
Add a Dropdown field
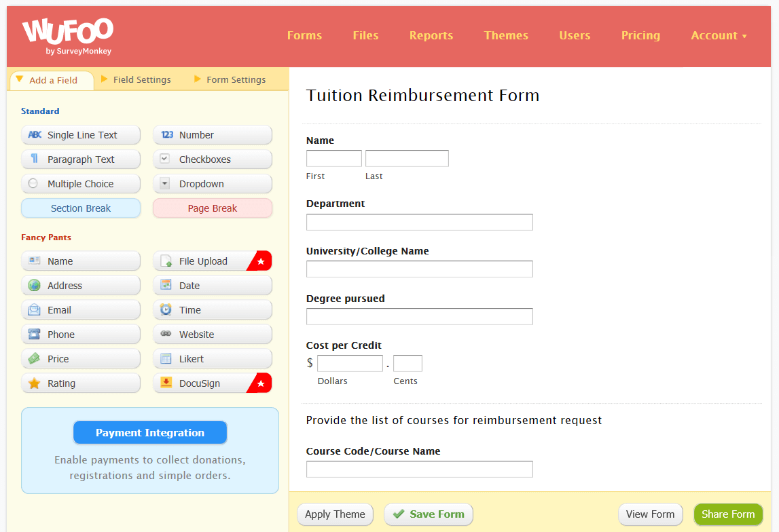point(212,184)
